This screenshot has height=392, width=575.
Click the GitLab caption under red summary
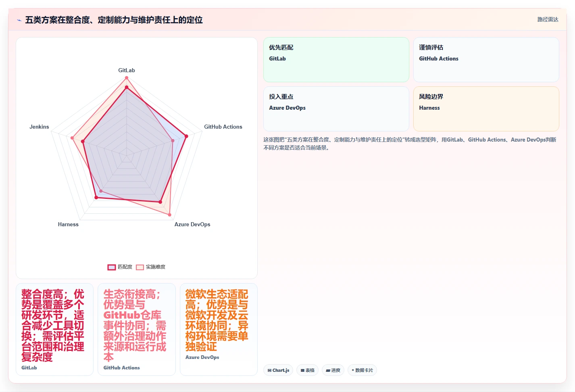point(29,368)
